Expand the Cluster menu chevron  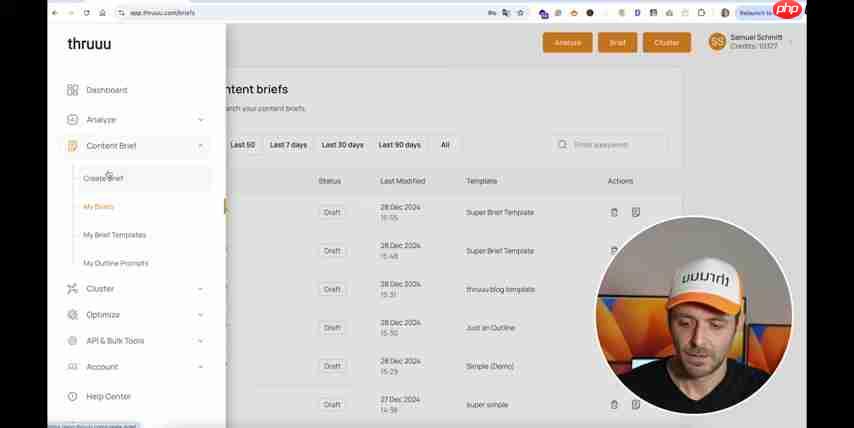(x=200, y=289)
